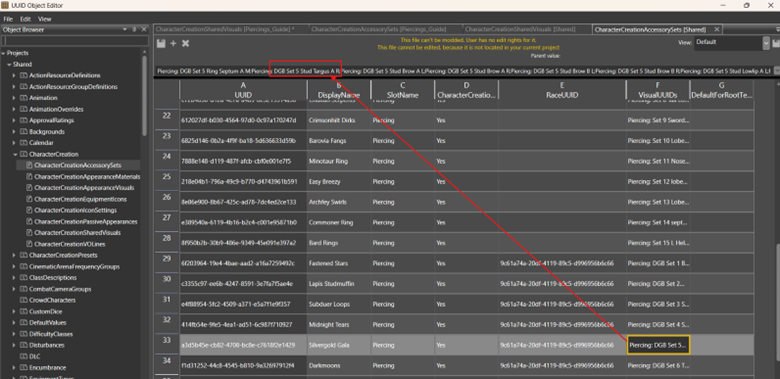The width and height of the screenshot is (780, 379).
Task: Close the Object Browser panel
Action: 144,30
